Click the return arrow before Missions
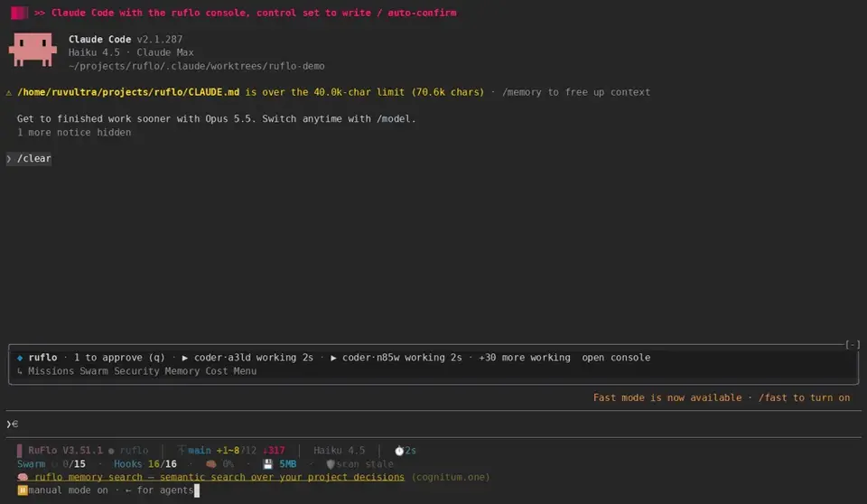Screen dimensions: 867x504 tap(20, 371)
